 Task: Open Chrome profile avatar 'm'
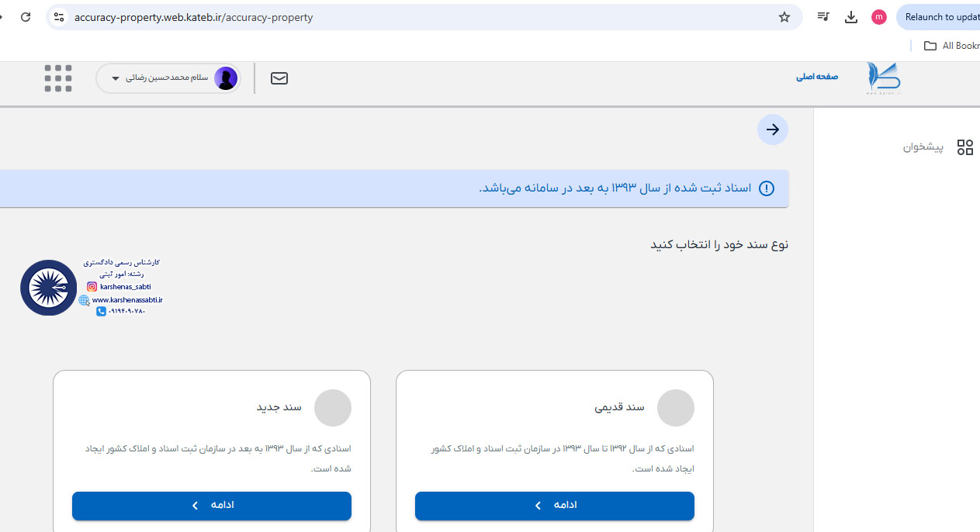point(879,17)
